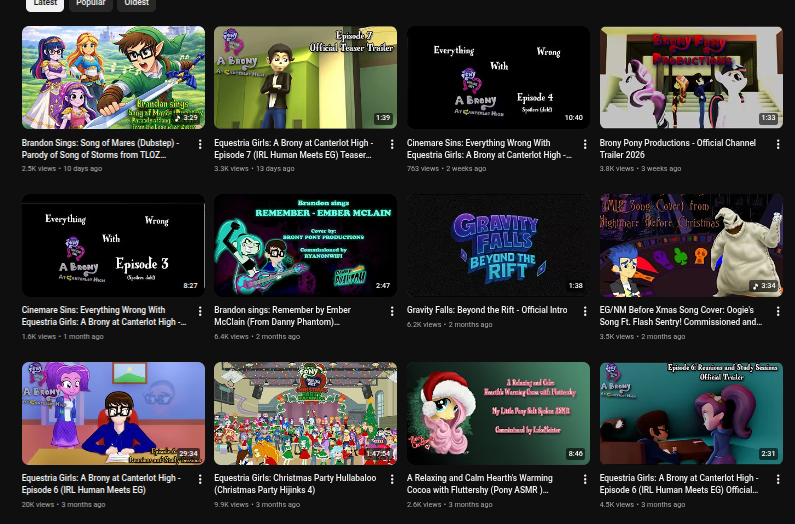Open menu for Episode 6 Official trailer video

(778, 479)
